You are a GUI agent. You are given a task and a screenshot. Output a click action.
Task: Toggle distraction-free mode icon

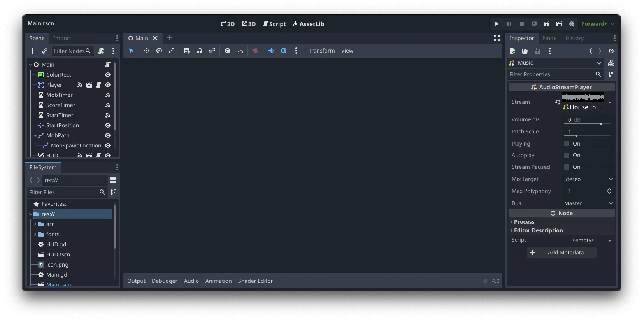(x=497, y=38)
